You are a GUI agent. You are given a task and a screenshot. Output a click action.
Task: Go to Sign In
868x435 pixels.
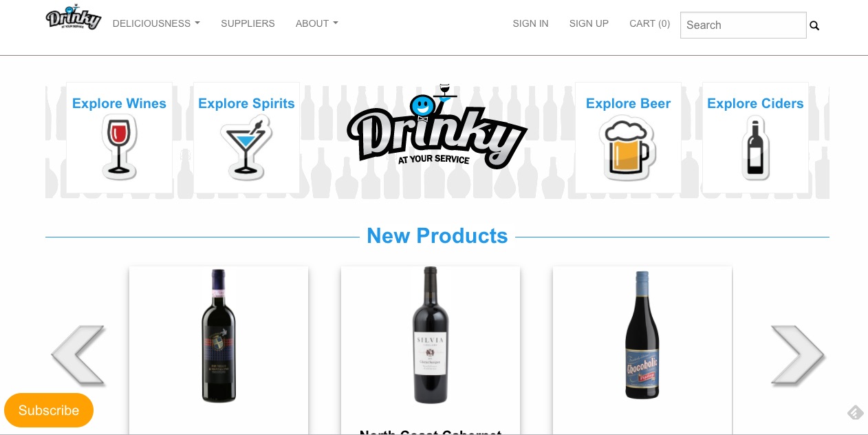(530, 23)
